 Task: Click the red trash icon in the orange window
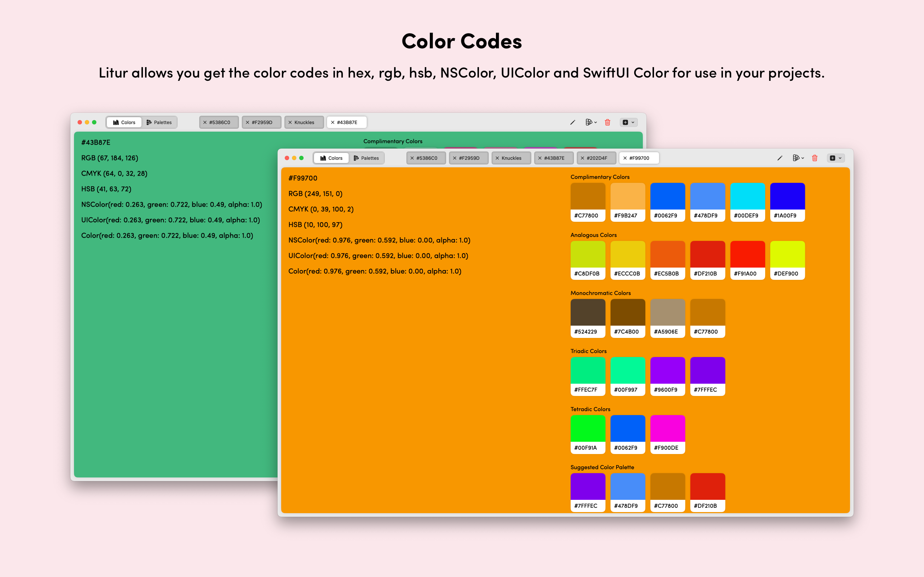tap(814, 158)
